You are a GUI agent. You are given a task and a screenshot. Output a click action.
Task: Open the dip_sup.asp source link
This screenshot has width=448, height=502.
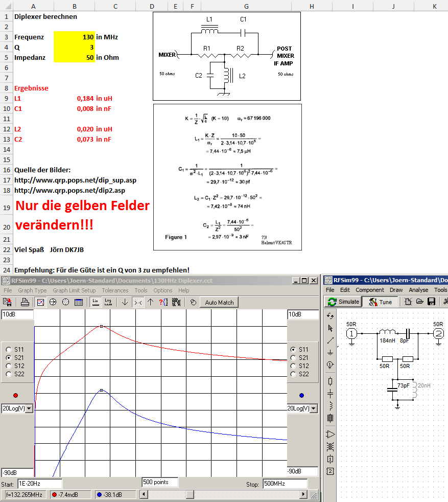[x=75, y=180]
